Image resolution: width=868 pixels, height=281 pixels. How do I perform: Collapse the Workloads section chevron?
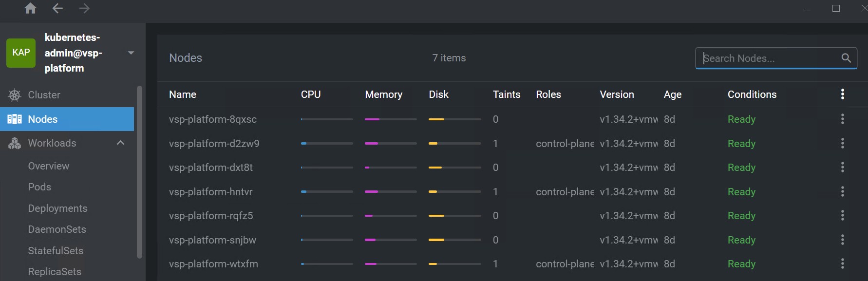point(121,143)
